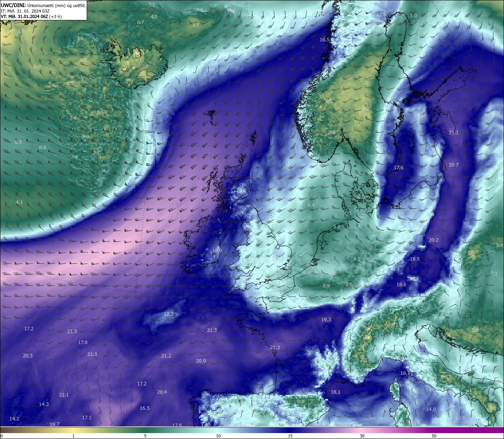Viewport: 504px width, 439px height.
Task: Click the map value "18.6"
Action: (401, 284)
